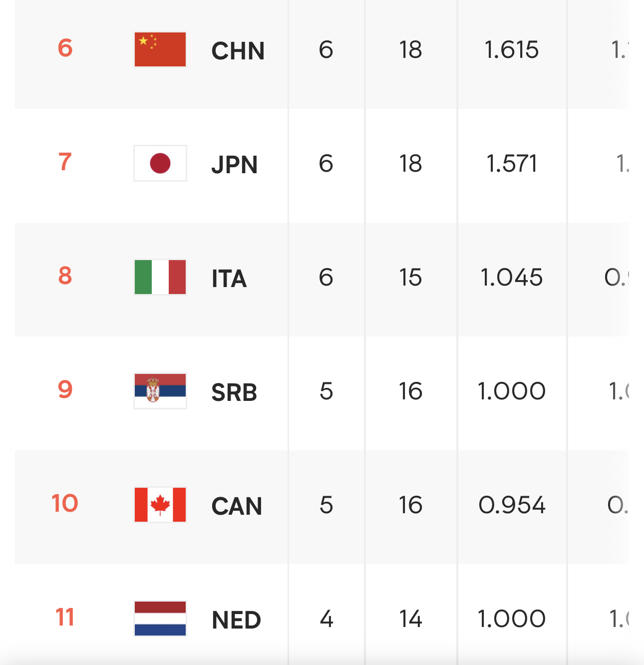
Task: Open the SRB team link
Action: [234, 392]
